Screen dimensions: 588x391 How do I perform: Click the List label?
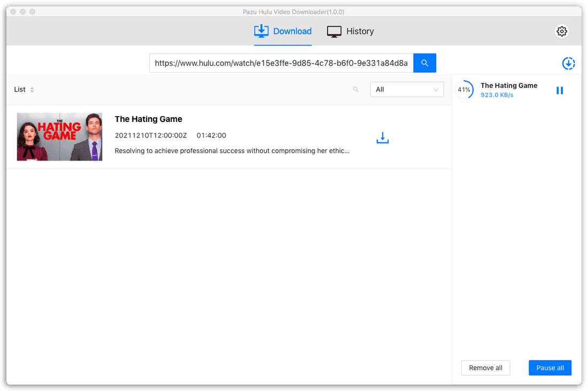19,89
